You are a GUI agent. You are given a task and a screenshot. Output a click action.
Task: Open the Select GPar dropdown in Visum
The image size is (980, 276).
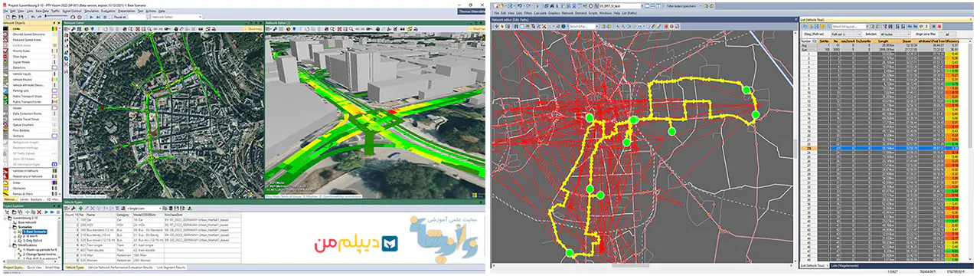tap(597, 27)
